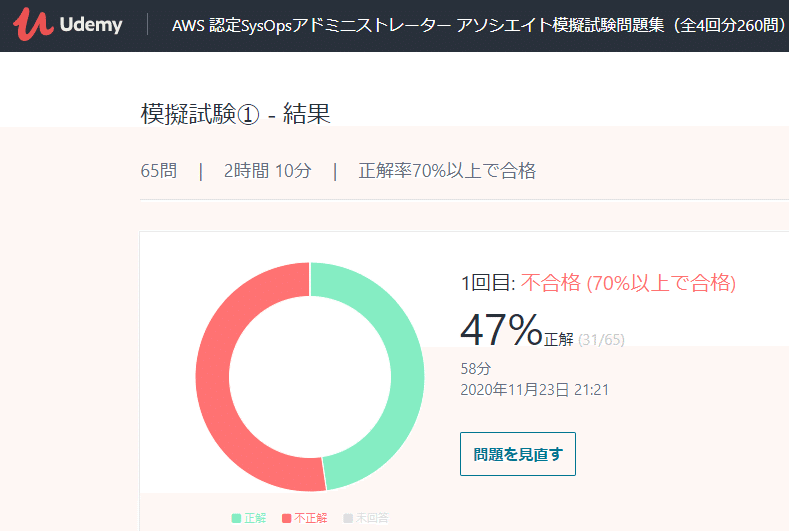Select the 47% score value
Viewport: 789px width, 531px height.
(x=501, y=330)
